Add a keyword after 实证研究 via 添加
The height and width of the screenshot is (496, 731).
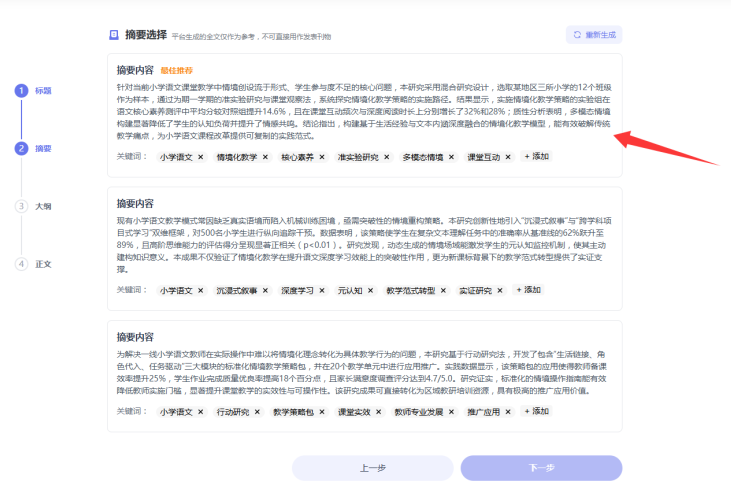528,290
